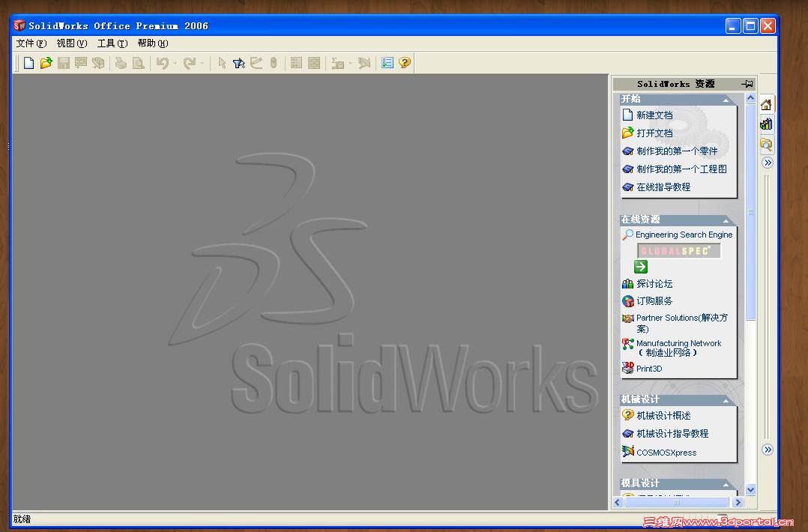Open the File Explorer task pane tab
The image size is (808, 532).
click(766, 144)
